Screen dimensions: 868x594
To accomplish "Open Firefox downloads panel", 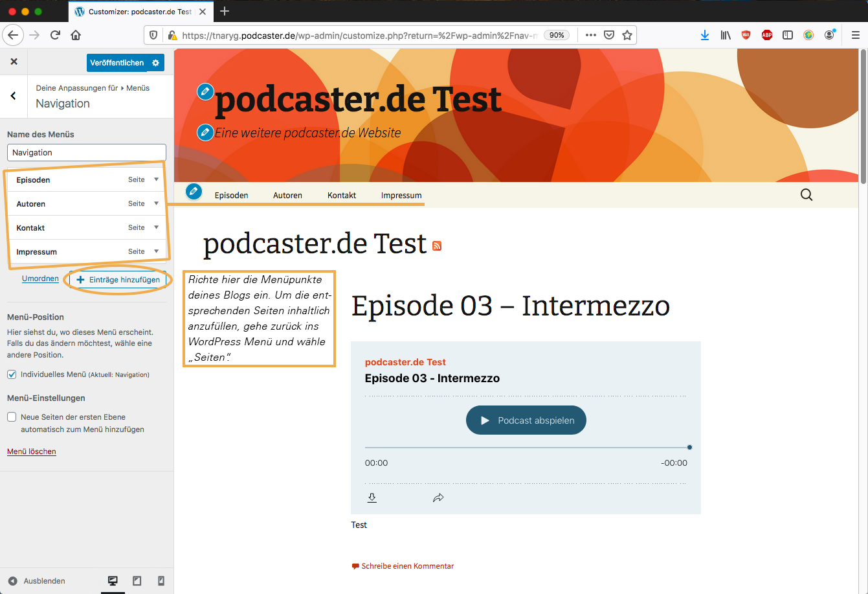I will point(705,35).
